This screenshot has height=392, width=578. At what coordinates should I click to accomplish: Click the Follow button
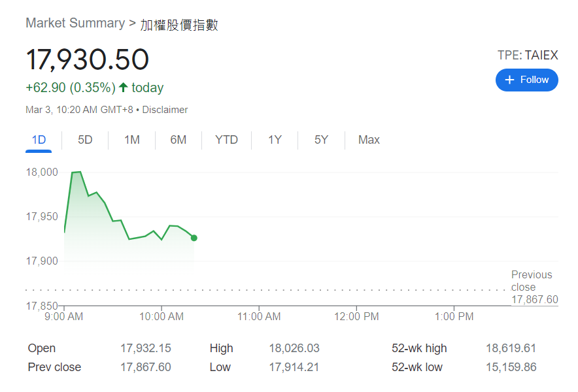tap(526, 80)
